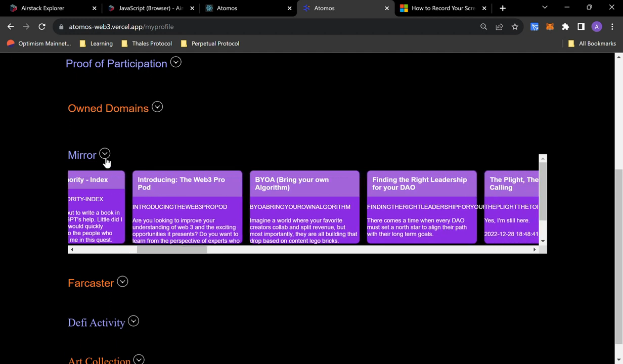Switch to the JavaScript (Browser) tab
623x364 pixels.
150,8
